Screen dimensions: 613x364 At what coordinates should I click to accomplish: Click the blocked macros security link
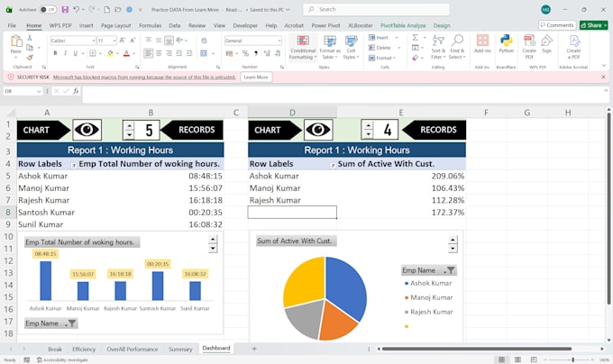tap(144, 77)
